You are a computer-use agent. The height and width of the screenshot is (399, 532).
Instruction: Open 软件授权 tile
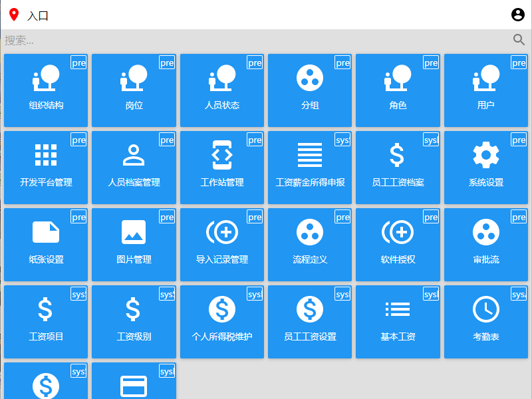point(398,245)
